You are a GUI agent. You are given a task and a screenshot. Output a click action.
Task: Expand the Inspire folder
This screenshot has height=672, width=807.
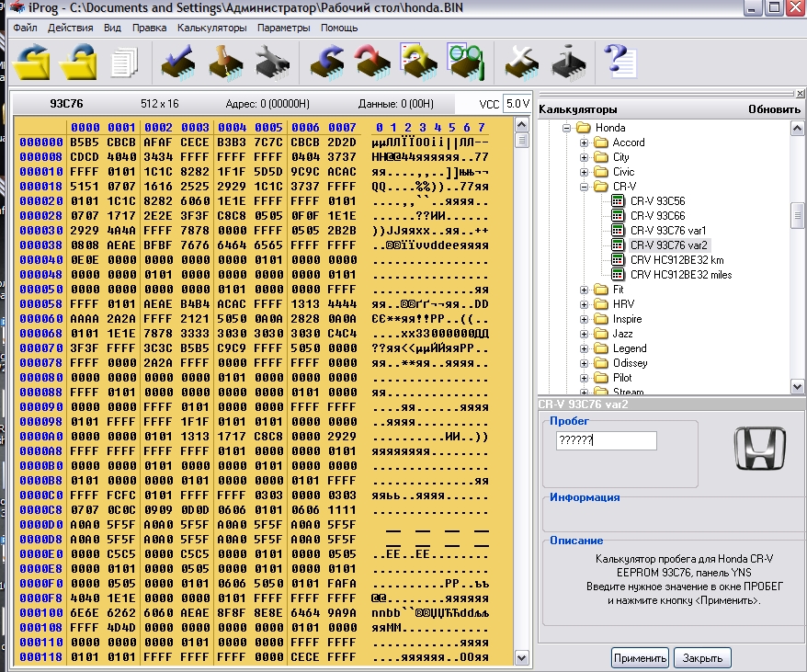[584, 319]
